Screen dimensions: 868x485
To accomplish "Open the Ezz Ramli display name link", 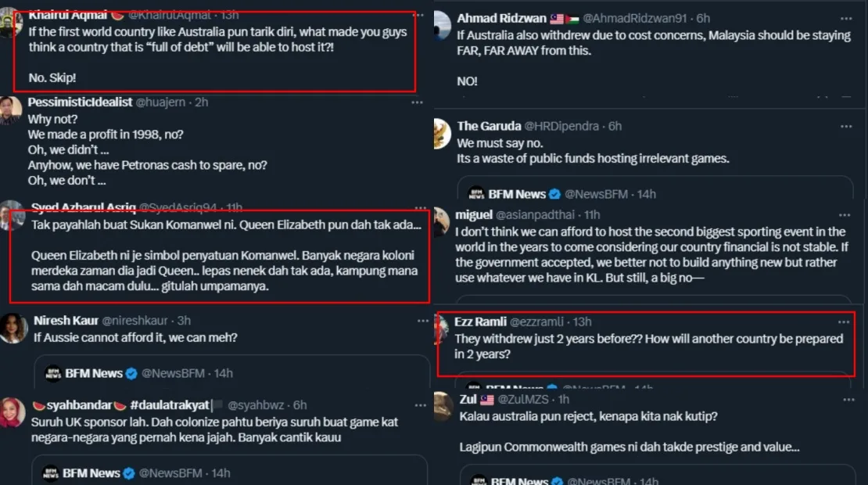I will (x=480, y=322).
